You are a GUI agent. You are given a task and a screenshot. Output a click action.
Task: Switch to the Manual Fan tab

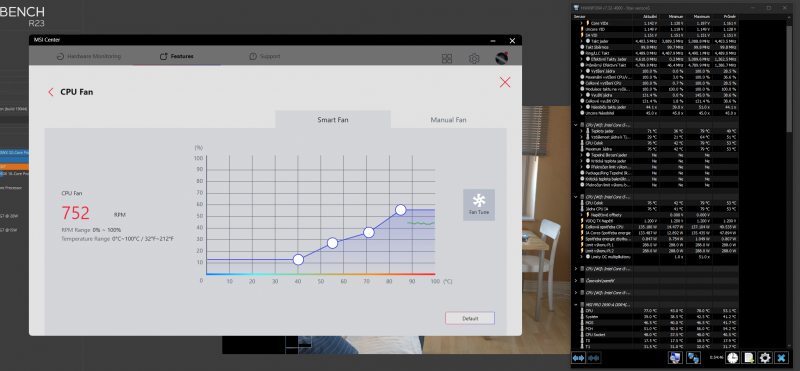tap(448, 120)
